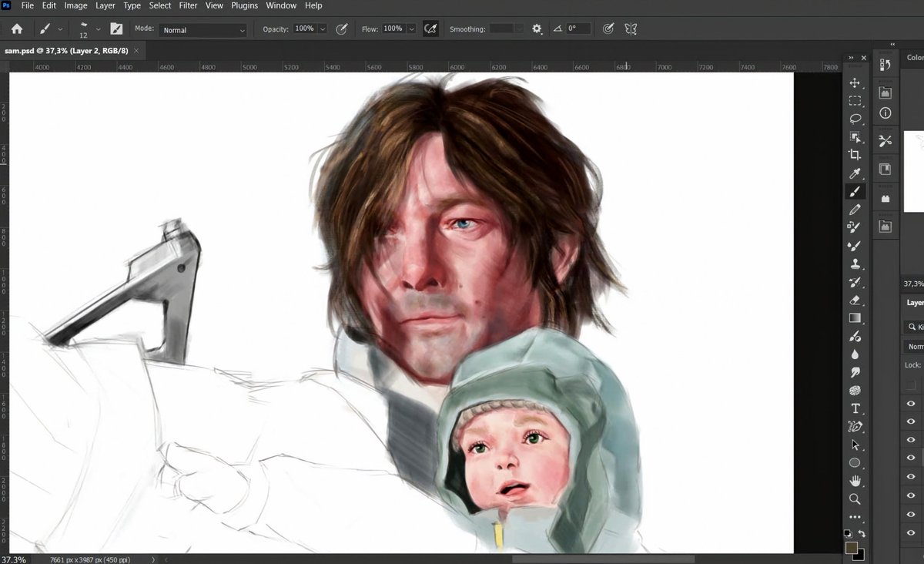The width and height of the screenshot is (924, 564).
Task: Select the Pencil tool
Action: pos(855,210)
